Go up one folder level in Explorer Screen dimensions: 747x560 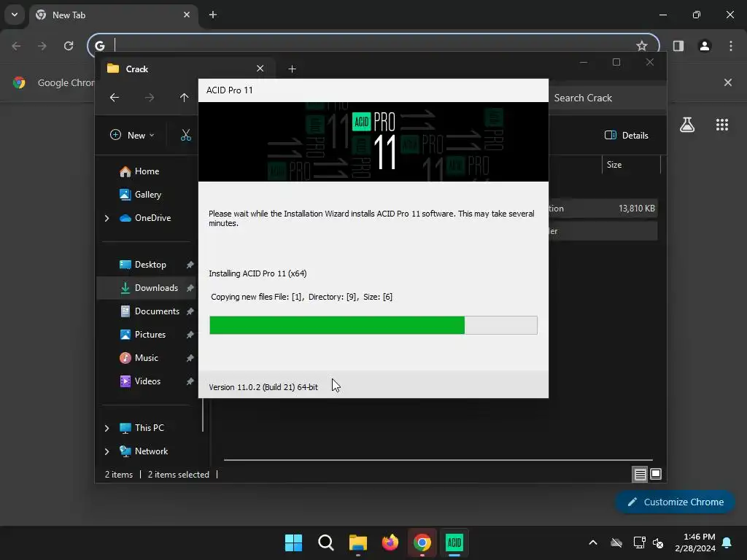[x=184, y=98]
